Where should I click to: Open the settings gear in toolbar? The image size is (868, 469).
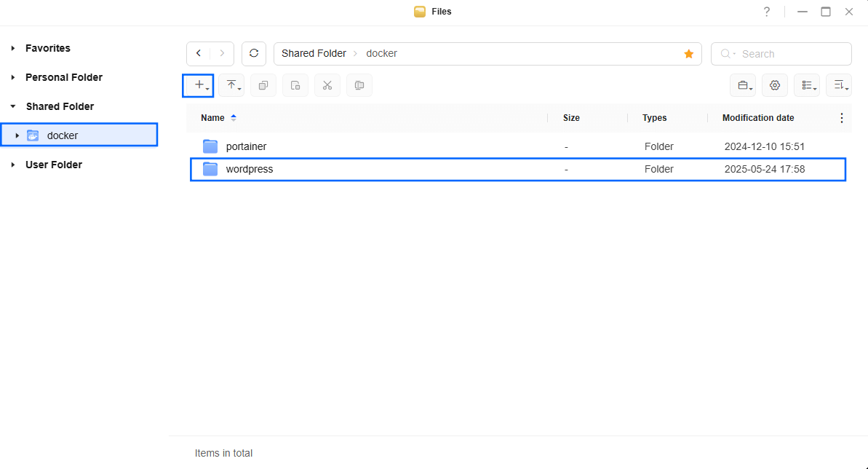(x=775, y=85)
